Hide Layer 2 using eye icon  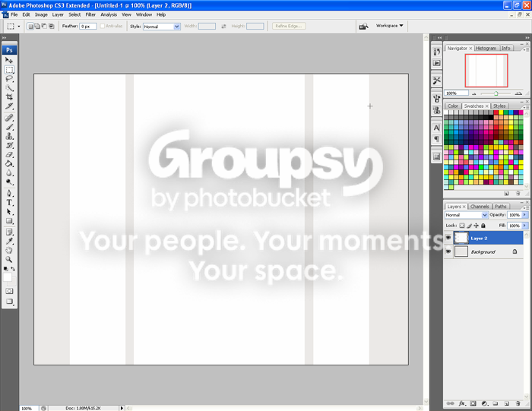click(x=448, y=238)
